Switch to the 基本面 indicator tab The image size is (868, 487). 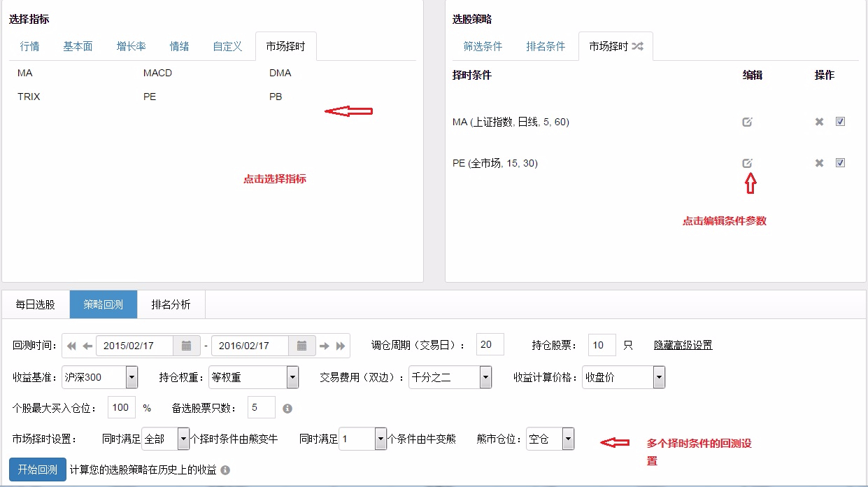point(78,47)
